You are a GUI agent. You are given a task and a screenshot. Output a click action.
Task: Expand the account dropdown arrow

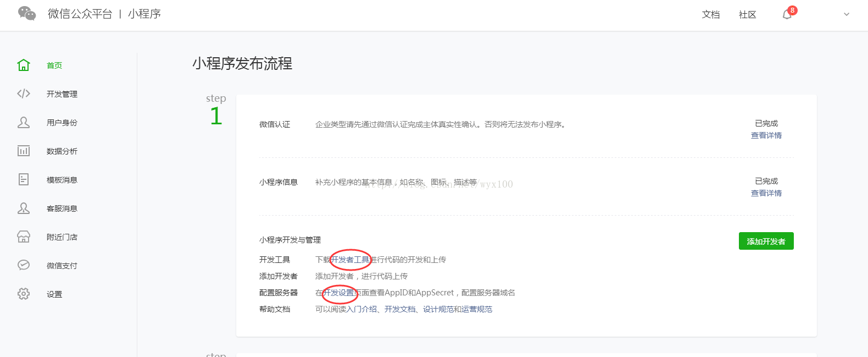846,15
